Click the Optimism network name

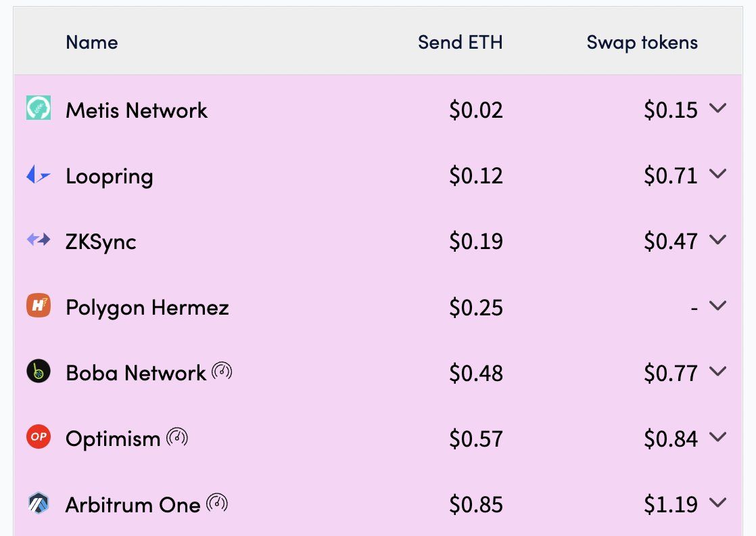(x=112, y=439)
